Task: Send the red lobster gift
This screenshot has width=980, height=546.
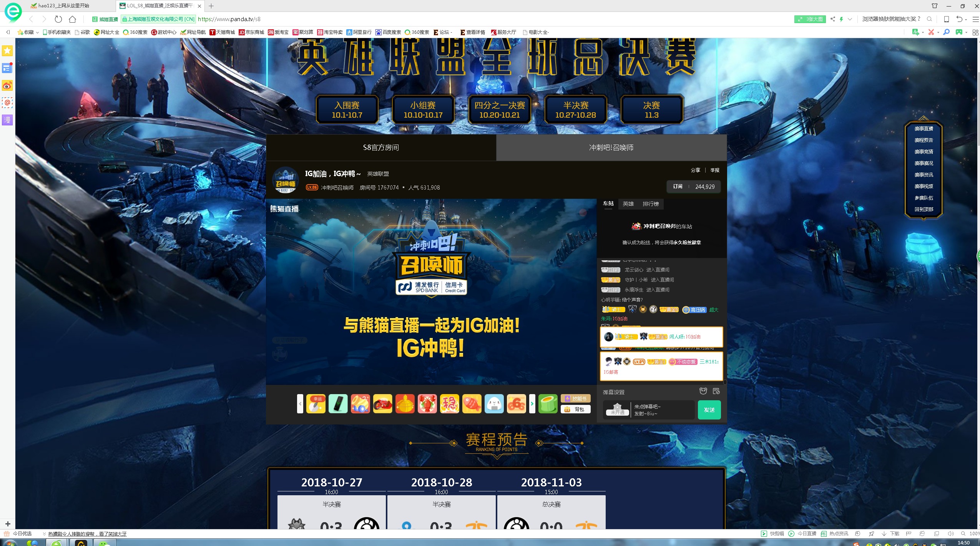Action: coord(427,404)
